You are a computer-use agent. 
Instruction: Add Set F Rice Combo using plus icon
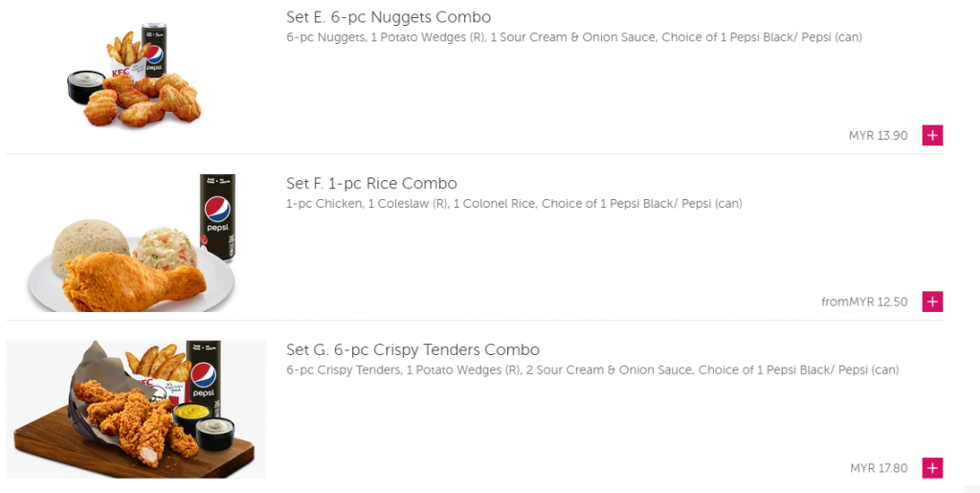(x=932, y=302)
